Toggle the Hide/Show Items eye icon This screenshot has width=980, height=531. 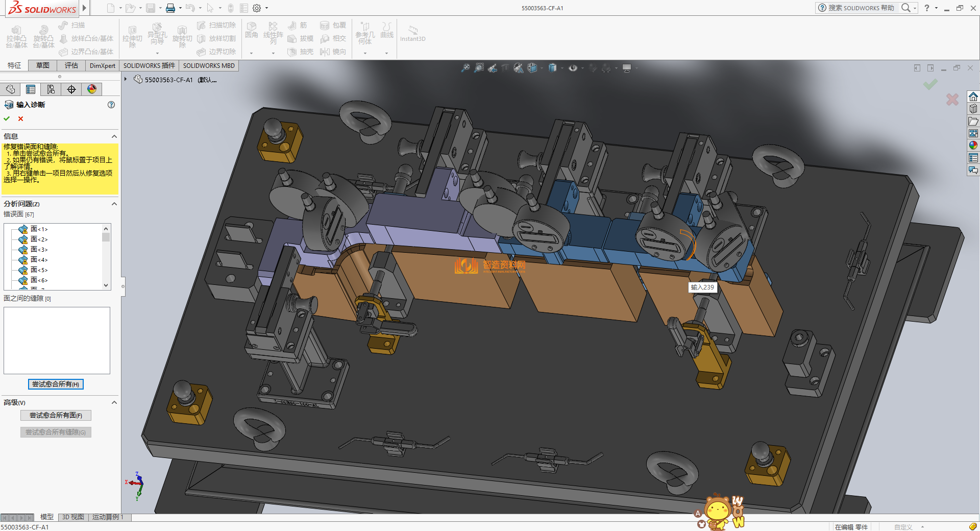[x=573, y=68]
